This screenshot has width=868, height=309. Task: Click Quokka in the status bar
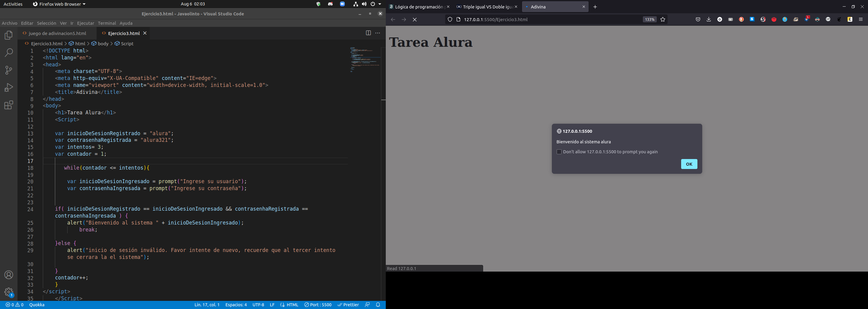(x=37, y=305)
